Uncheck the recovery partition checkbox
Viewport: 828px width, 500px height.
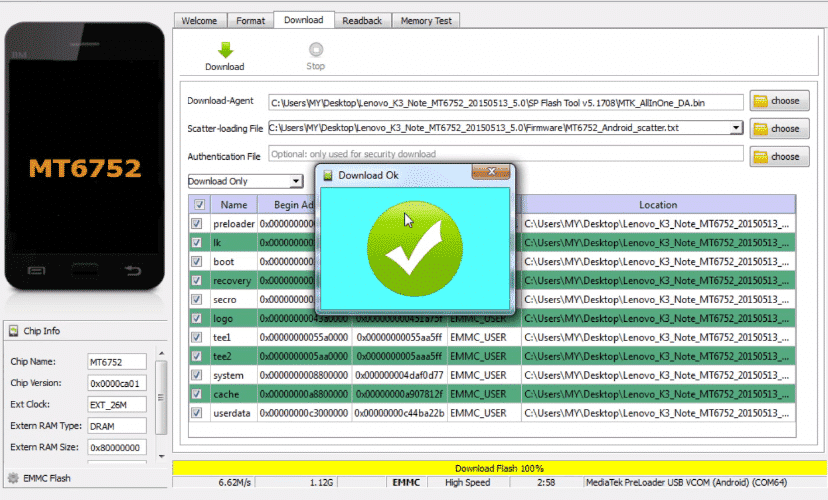click(x=196, y=280)
